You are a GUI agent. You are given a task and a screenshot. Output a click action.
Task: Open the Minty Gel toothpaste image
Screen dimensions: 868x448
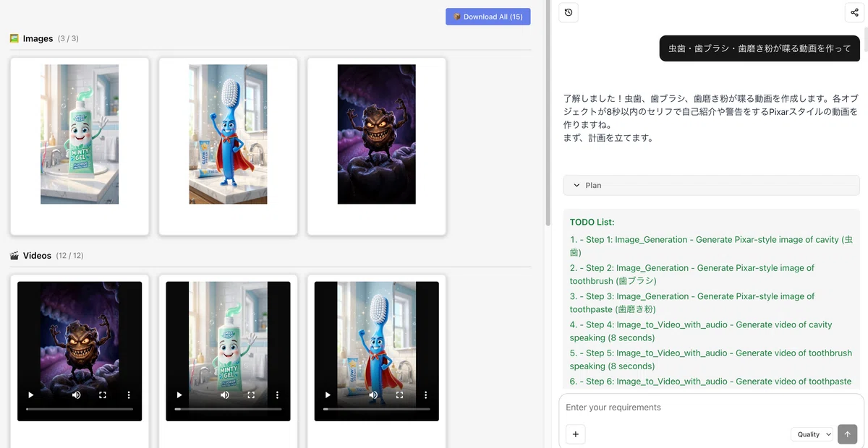[80, 134]
